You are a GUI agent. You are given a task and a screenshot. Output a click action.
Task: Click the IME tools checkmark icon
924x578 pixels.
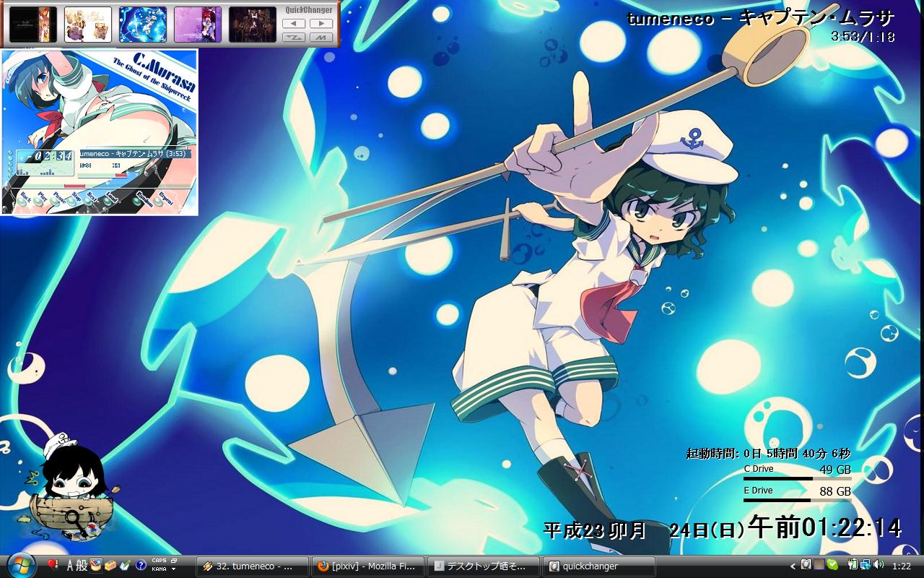point(125,566)
